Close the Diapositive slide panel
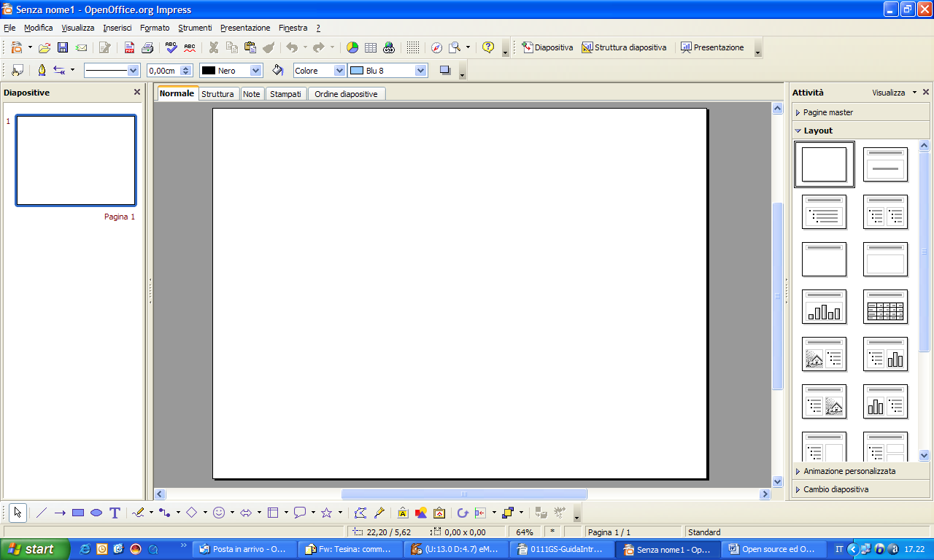934x560 pixels. (x=136, y=93)
